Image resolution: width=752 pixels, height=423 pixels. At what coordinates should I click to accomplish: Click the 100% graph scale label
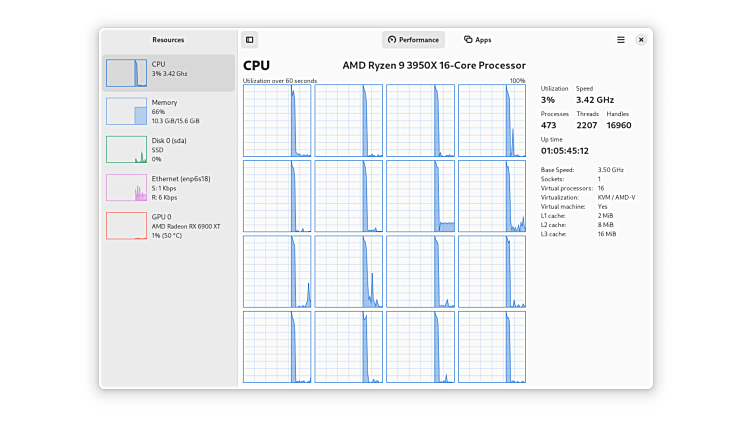point(517,81)
